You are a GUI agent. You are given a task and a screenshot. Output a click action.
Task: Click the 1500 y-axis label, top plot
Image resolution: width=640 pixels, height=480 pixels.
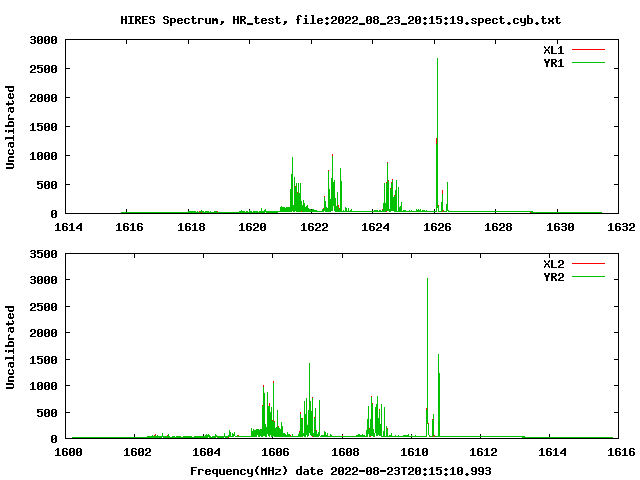pyautogui.click(x=44, y=127)
